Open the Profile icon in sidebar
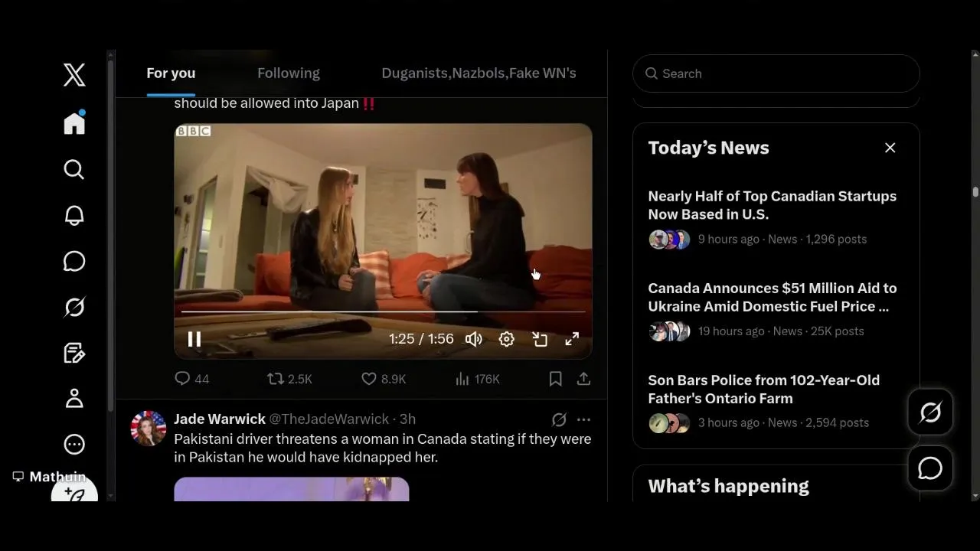The height and width of the screenshot is (551, 980). click(74, 398)
